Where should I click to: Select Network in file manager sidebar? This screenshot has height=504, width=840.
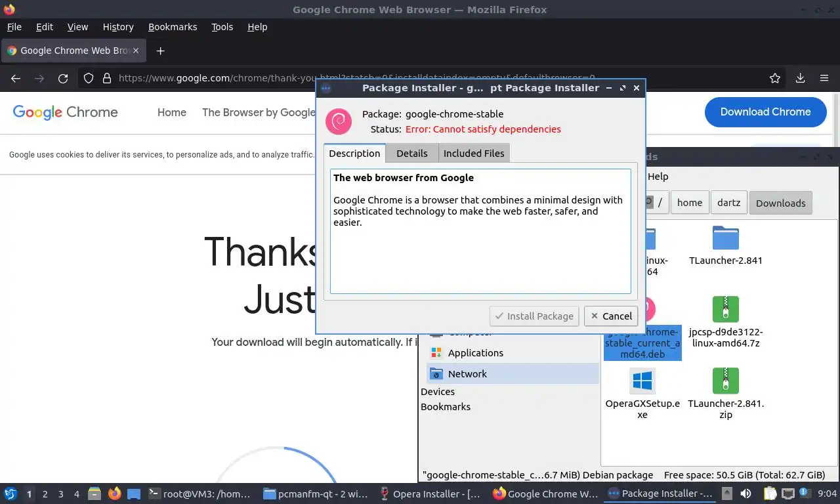[513, 374]
